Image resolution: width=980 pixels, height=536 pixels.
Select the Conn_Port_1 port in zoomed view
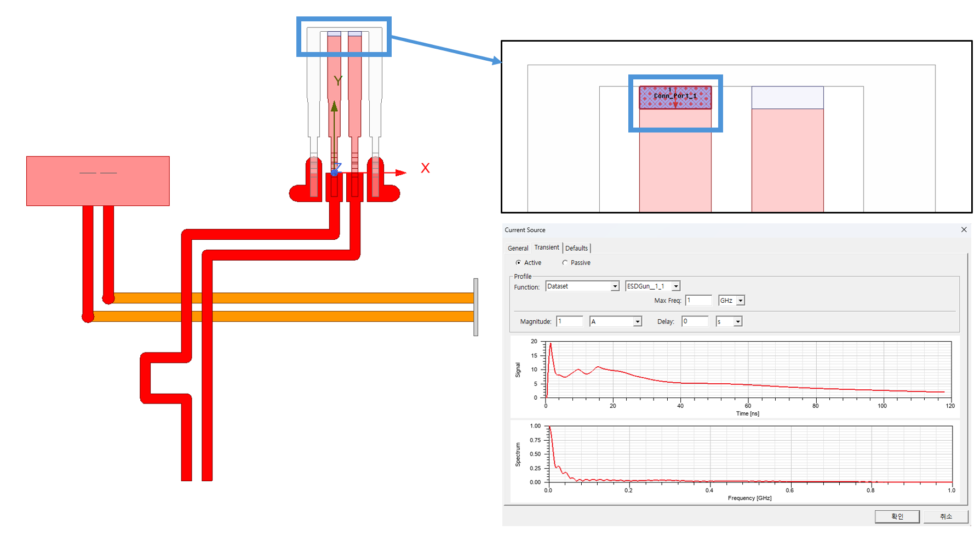675,97
